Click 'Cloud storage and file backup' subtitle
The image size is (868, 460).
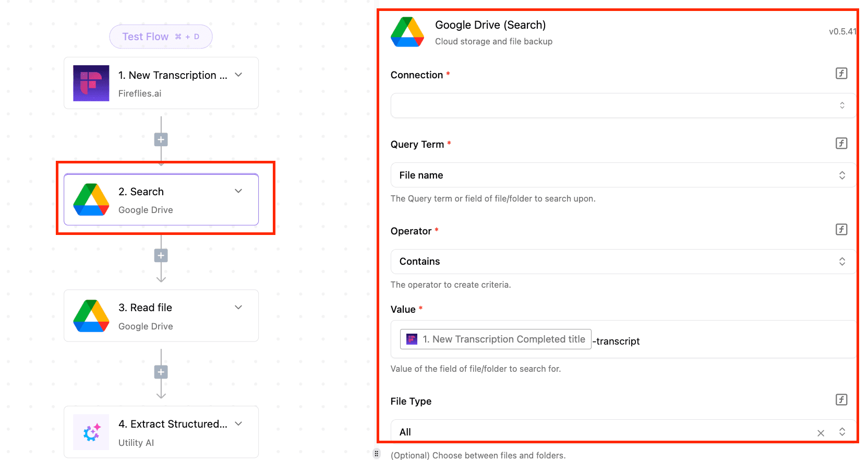[493, 41]
